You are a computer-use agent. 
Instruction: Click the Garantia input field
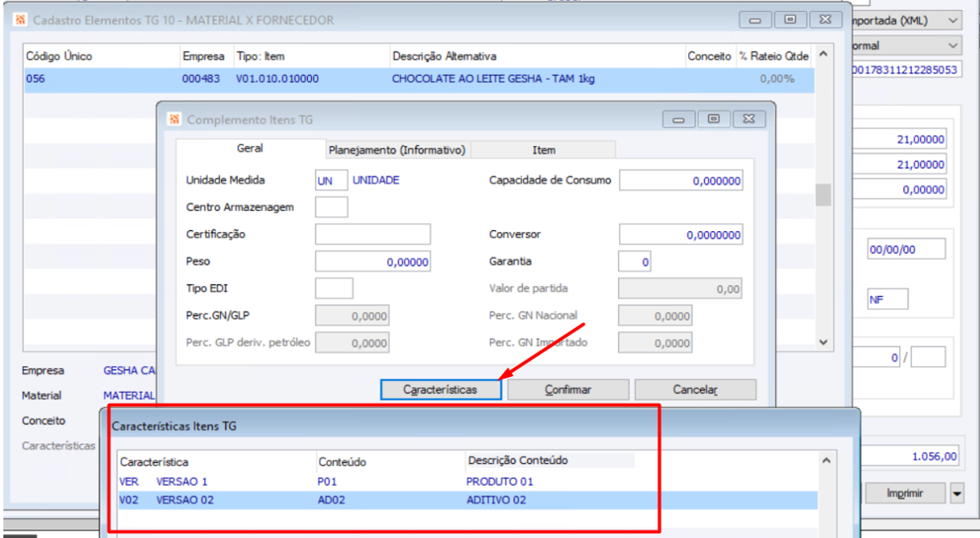click(x=634, y=261)
